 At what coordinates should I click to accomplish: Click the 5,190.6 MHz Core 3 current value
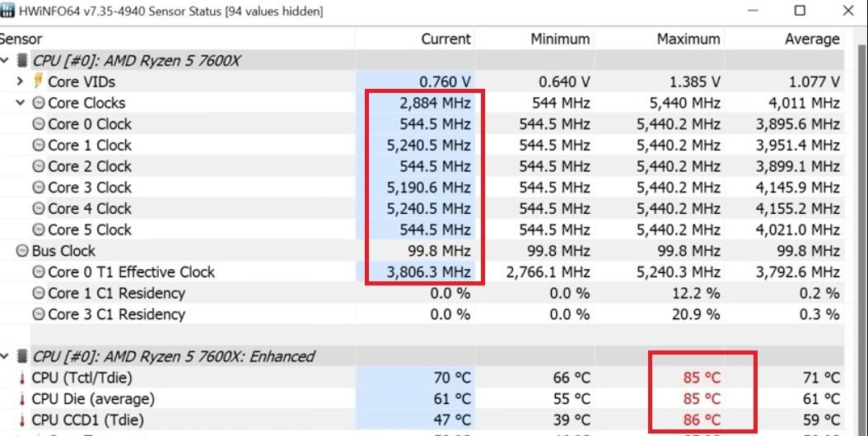click(429, 188)
